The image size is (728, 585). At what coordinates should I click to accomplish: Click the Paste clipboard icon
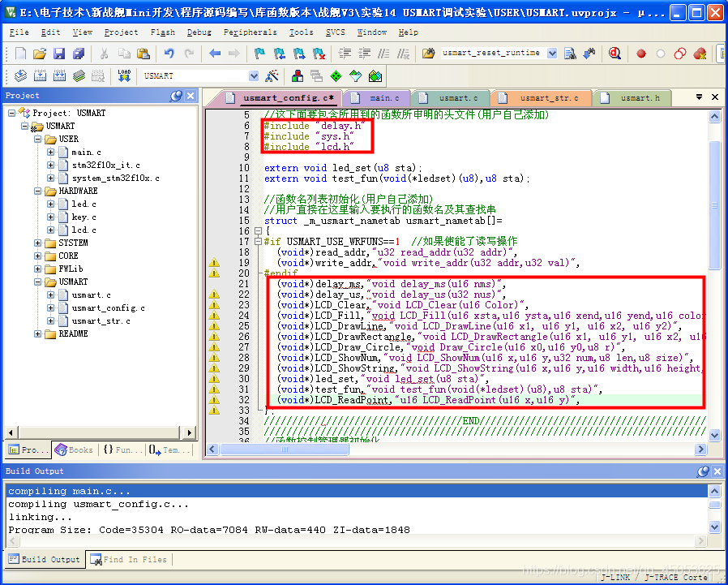click(143, 54)
